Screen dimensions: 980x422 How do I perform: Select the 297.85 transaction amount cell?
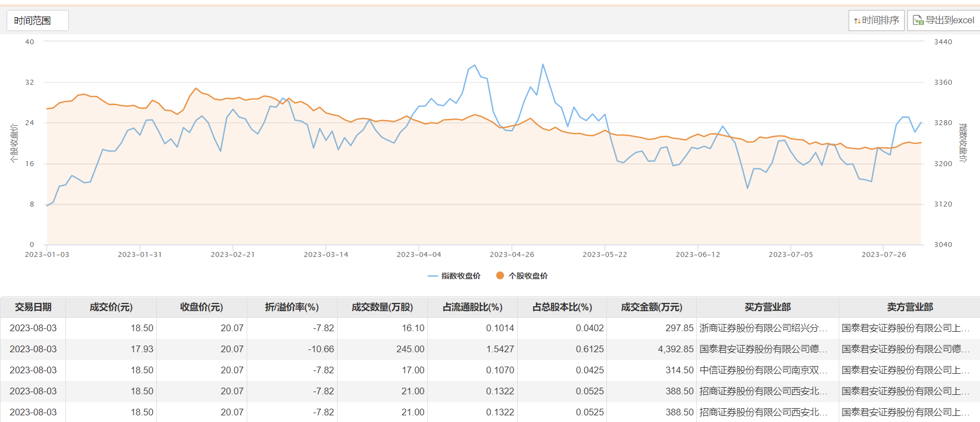[x=652, y=328]
